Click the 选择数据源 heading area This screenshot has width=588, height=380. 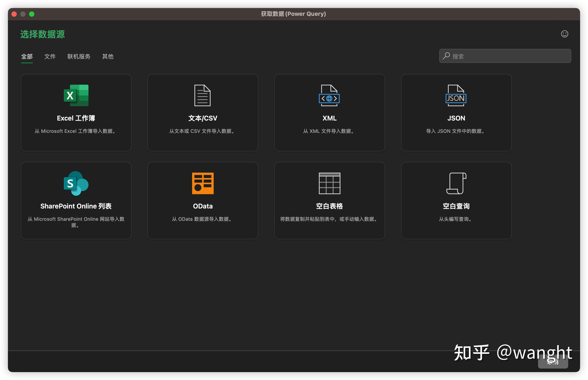[42, 34]
